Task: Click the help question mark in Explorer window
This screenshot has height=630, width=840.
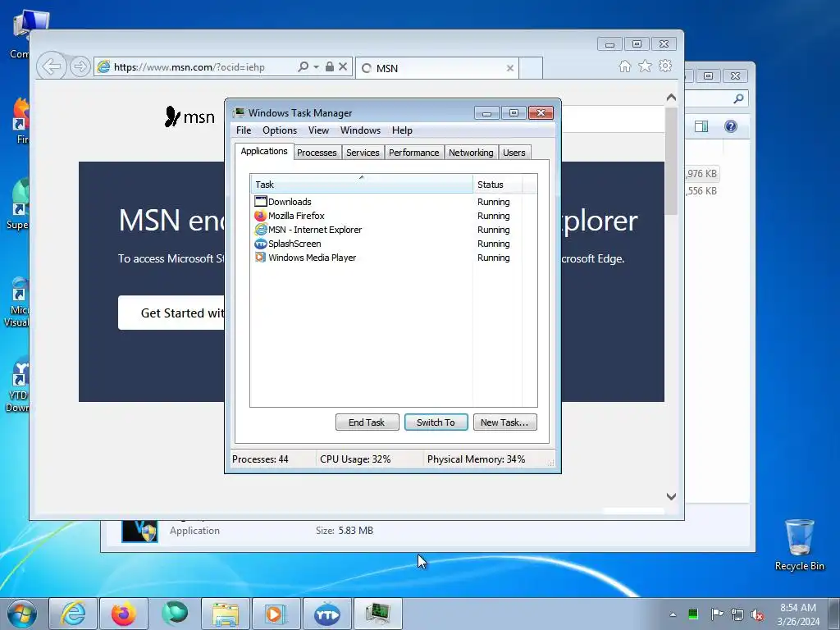Action: pyautogui.click(x=731, y=126)
